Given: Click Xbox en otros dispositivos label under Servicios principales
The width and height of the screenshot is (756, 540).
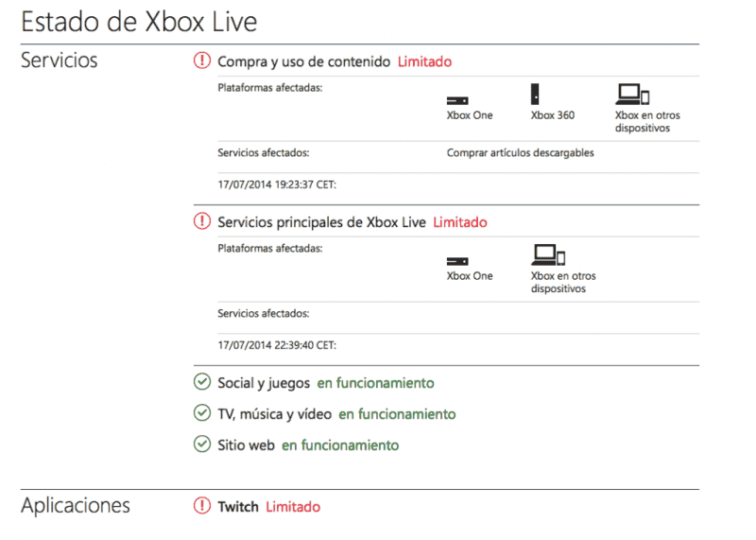Looking at the screenshot, I should (x=563, y=283).
